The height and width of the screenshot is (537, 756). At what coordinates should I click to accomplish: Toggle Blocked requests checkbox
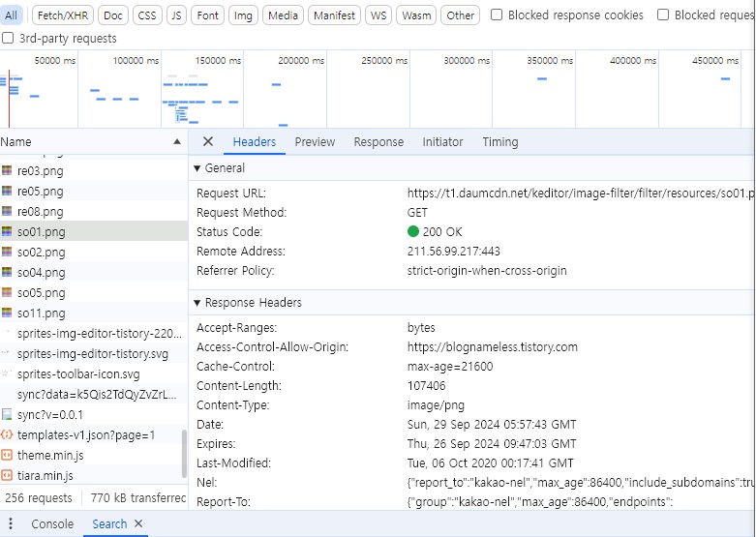pyautogui.click(x=663, y=15)
